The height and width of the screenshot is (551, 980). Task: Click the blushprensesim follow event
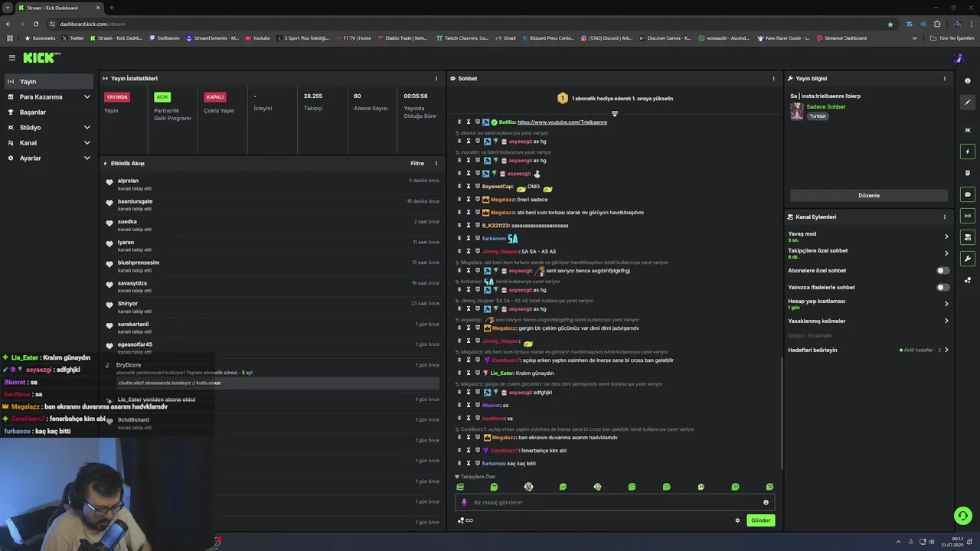273,266
